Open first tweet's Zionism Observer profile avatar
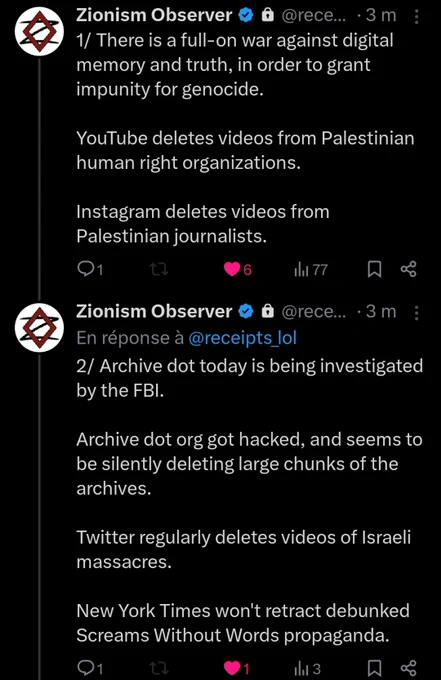 coord(39,32)
